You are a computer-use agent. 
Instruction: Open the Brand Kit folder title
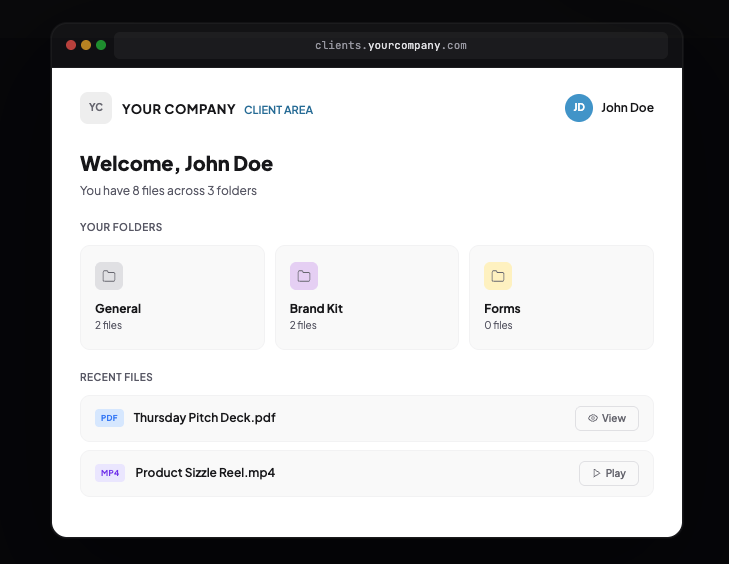coord(316,309)
